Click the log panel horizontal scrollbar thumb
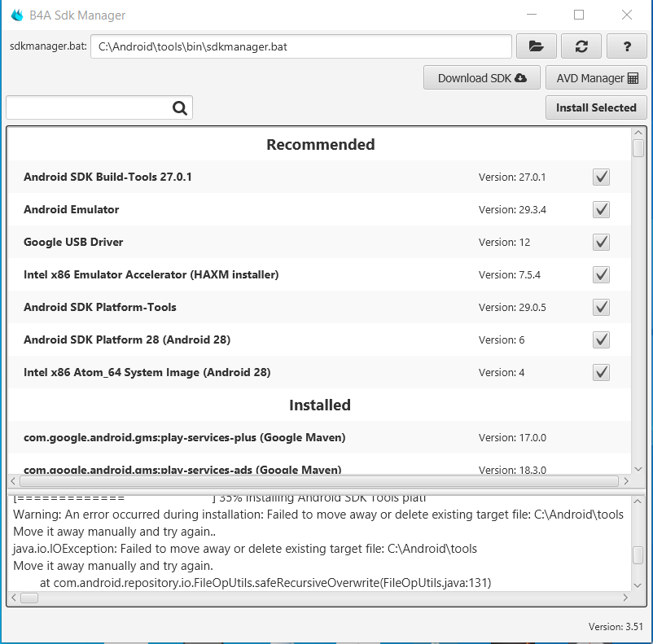Viewport: 653px width, 644px height. pos(28,598)
